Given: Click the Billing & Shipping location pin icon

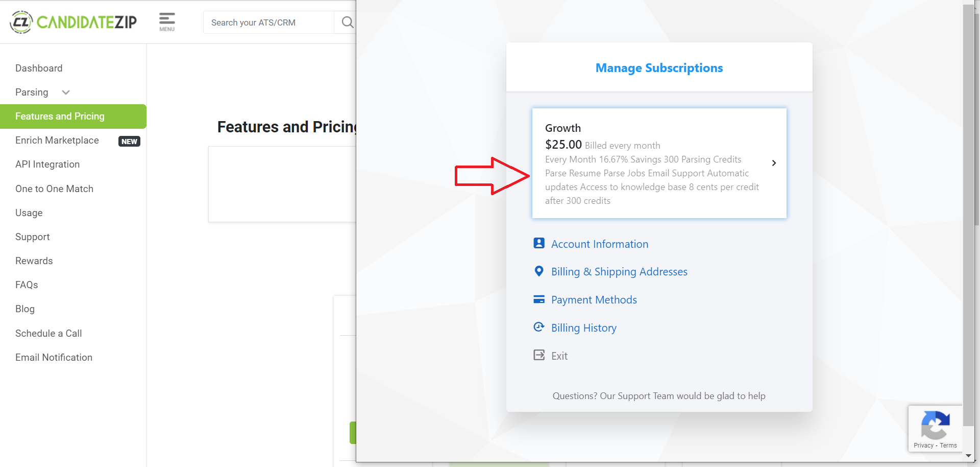Looking at the screenshot, I should pos(539,271).
